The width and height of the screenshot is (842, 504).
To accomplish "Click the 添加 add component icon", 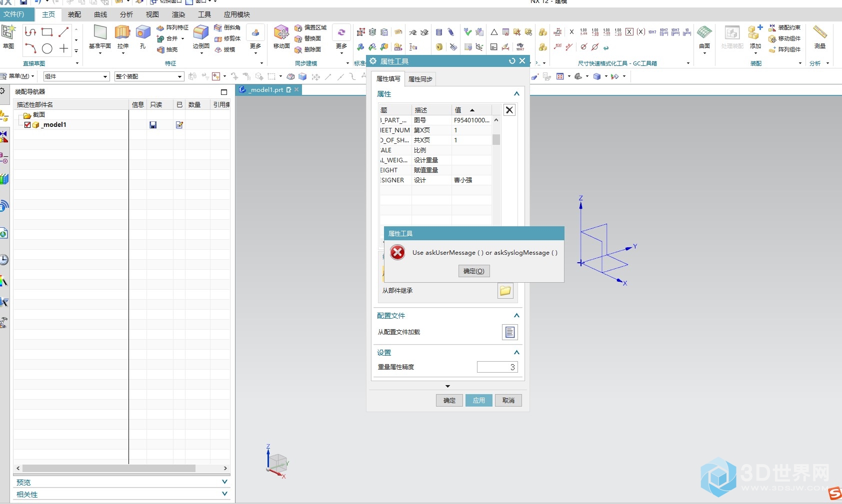I will pyautogui.click(x=755, y=37).
